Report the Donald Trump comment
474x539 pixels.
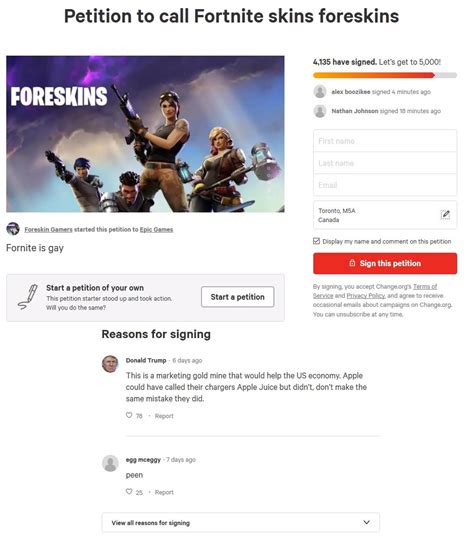164,416
